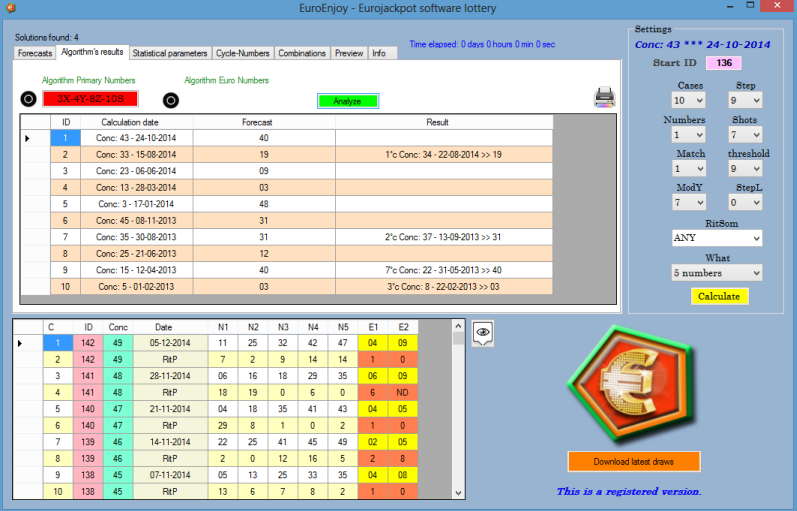Click the Forecast column header
This screenshot has height=511, width=797.
pos(264,122)
